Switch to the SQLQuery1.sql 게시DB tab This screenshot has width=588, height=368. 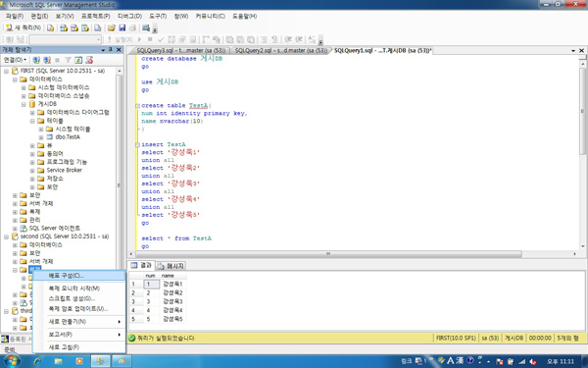pyautogui.click(x=382, y=50)
